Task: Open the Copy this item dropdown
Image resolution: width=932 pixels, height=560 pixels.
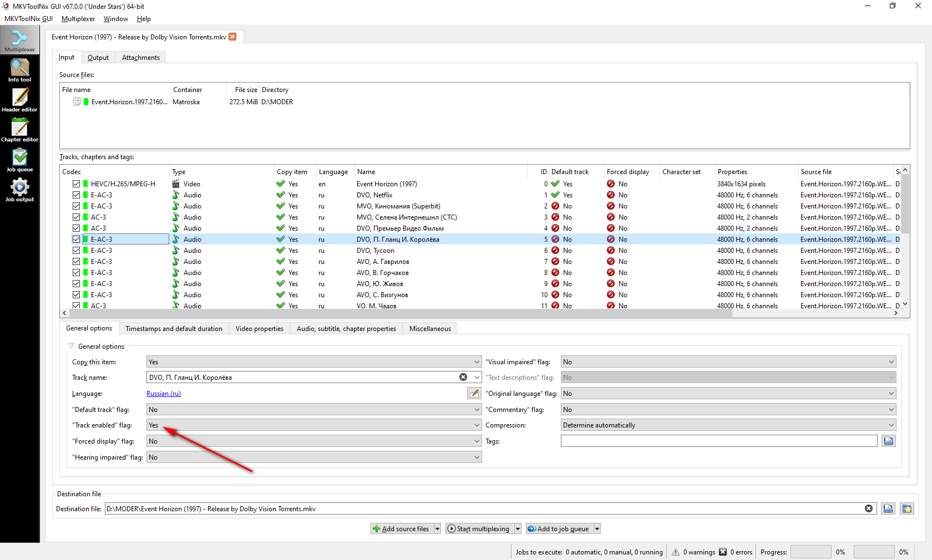Action: [314, 362]
